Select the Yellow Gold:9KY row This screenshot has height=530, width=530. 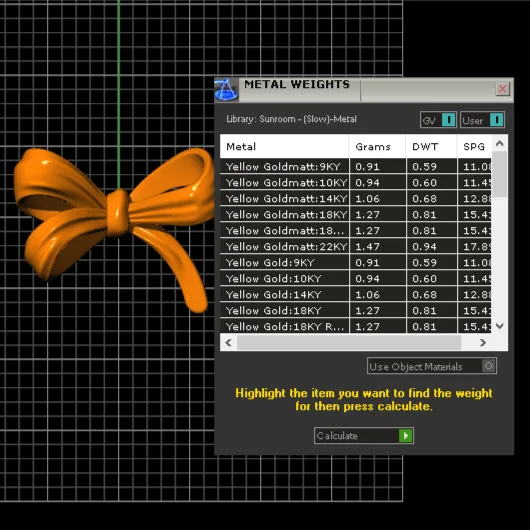[x=356, y=262]
